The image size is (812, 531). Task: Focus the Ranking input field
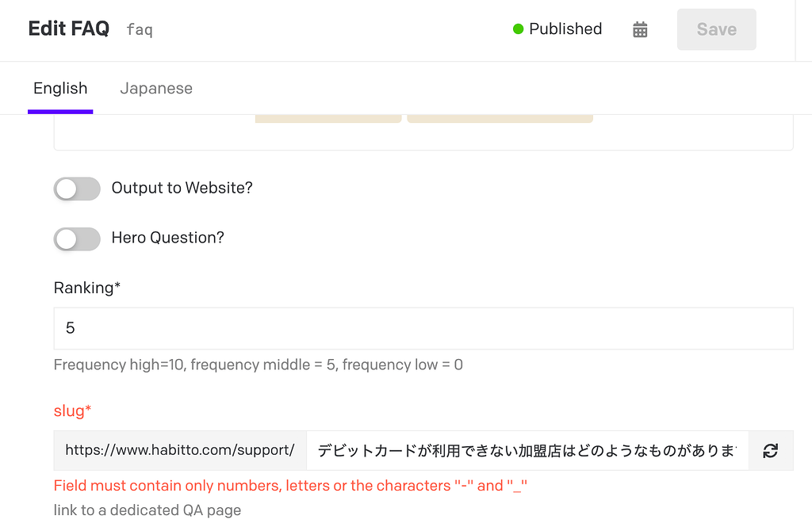pos(423,328)
